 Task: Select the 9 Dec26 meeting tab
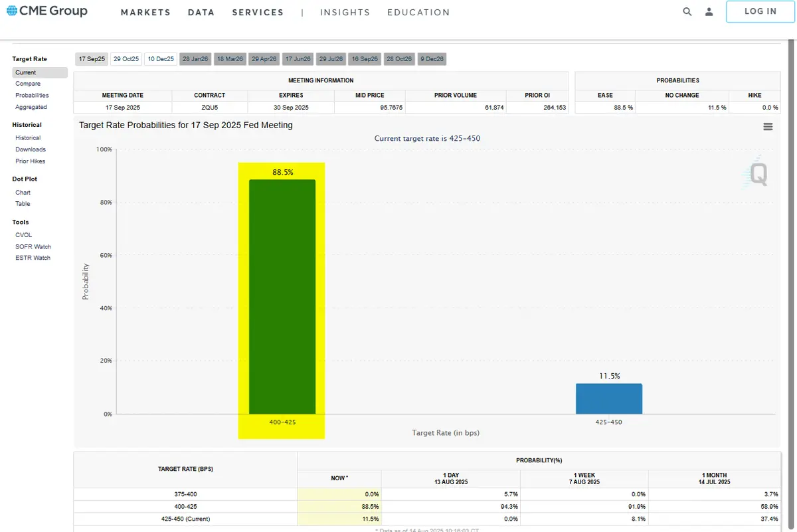click(432, 59)
